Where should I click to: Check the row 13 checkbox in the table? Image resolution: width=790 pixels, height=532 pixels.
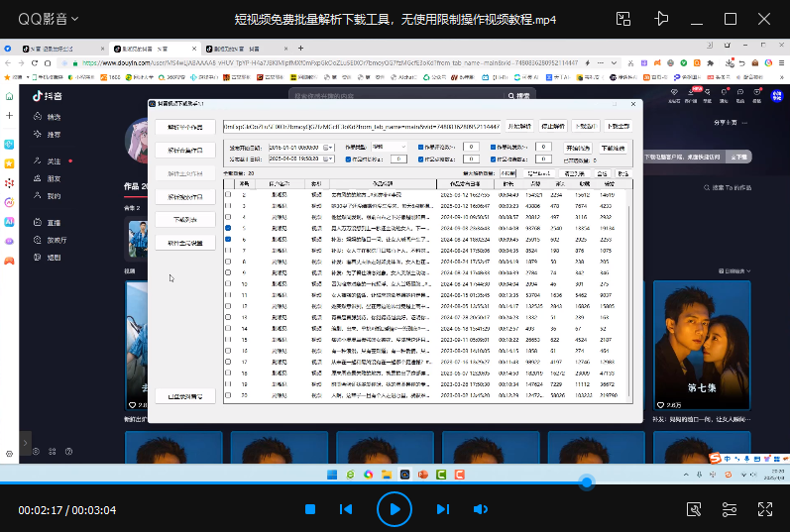click(228, 317)
